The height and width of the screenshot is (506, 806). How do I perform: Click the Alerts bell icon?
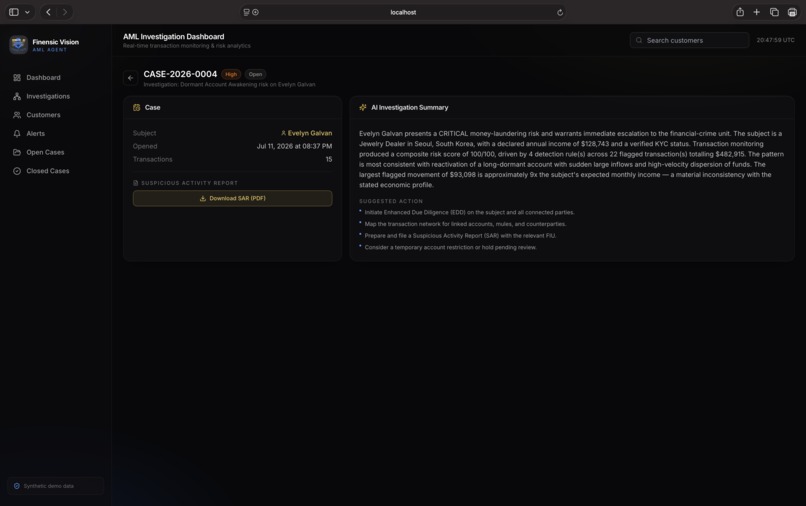pyautogui.click(x=17, y=134)
